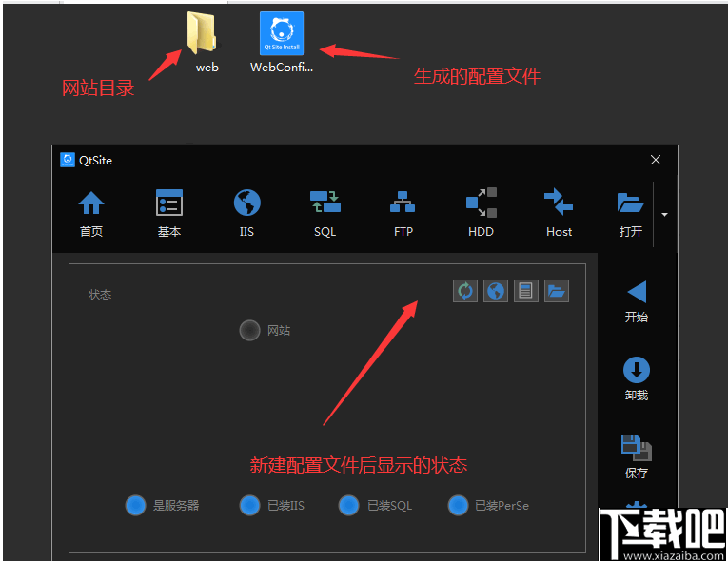Toggle the 网站 status indicator
Image resolution: width=728 pixels, height=561 pixels.
(x=249, y=330)
